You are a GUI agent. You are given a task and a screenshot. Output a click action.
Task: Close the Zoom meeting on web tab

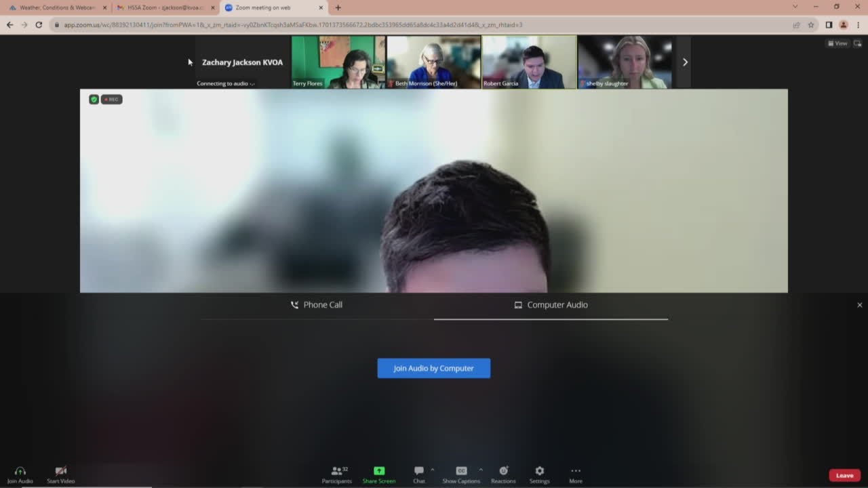pyautogui.click(x=321, y=7)
